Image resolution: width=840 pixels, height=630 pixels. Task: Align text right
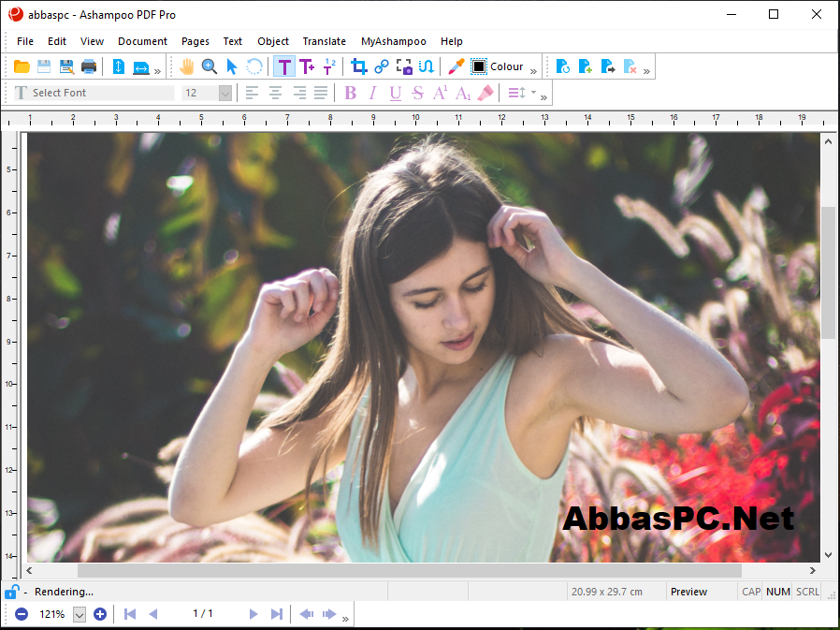(299, 93)
